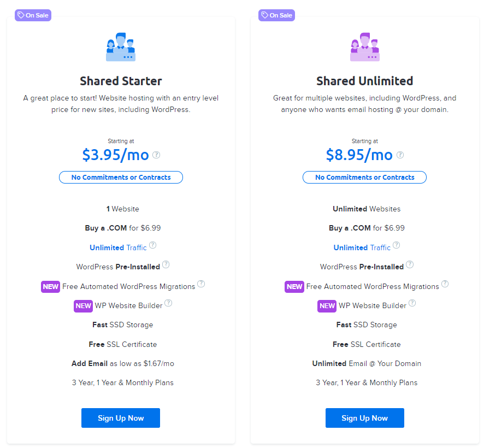Click Shared Starter WordPress Migrations help icon
This screenshot has width=484, height=448.
pos(201,284)
